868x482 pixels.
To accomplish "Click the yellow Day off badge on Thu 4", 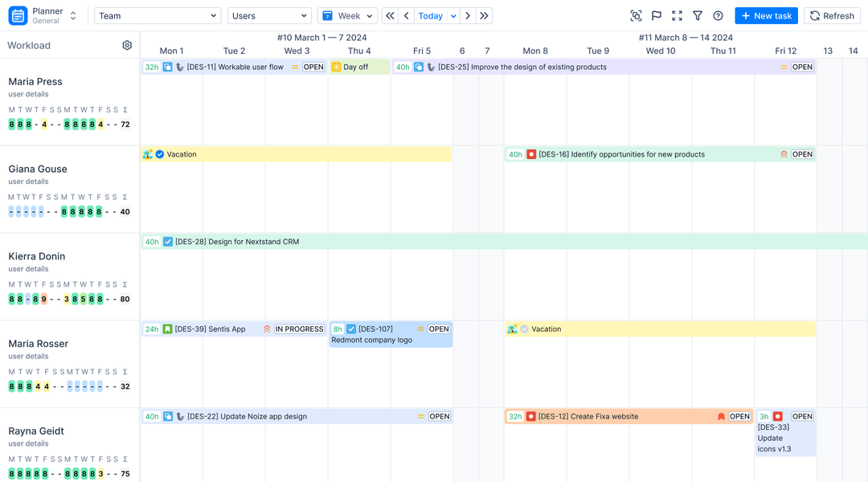I will 358,67.
